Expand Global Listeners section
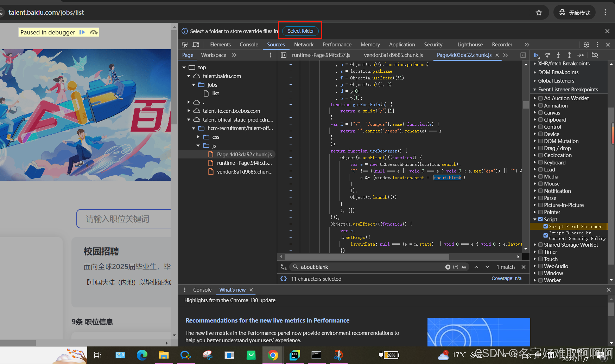 tap(535, 81)
